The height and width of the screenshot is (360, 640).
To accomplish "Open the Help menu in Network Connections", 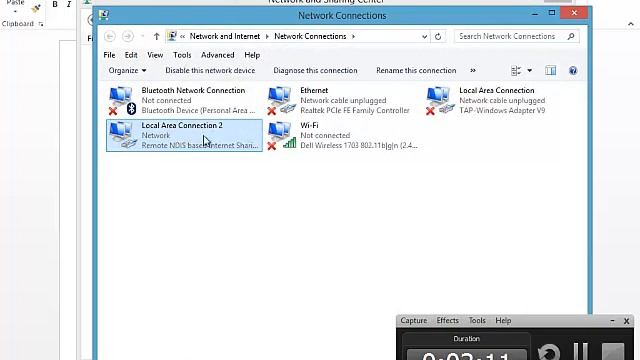I will coord(252,55).
